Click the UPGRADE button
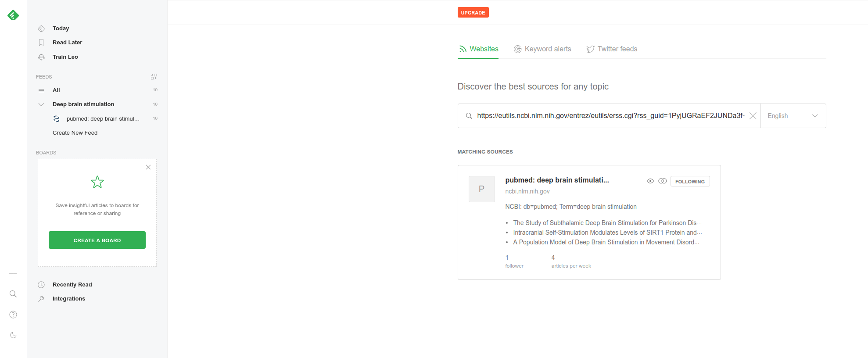The height and width of the screenshot is (358, 868). (473, 12)
